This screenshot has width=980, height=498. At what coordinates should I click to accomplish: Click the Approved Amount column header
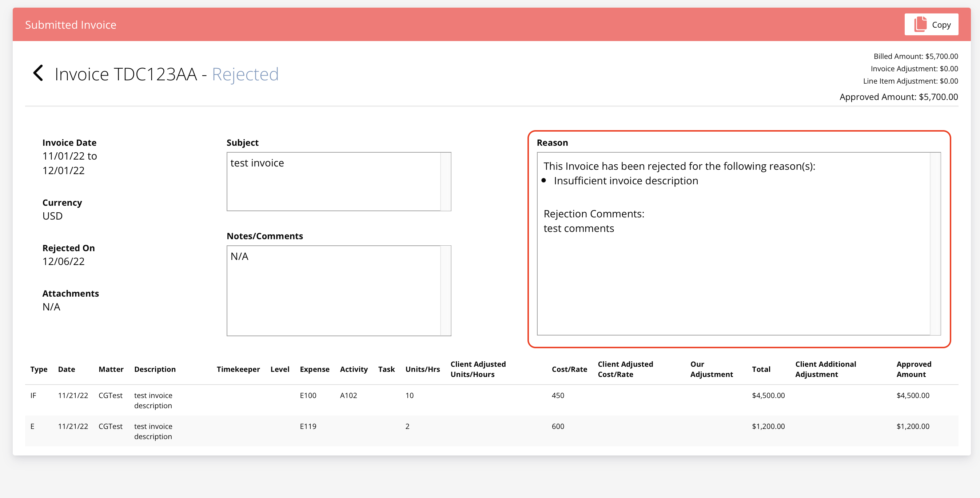point(914,369)
